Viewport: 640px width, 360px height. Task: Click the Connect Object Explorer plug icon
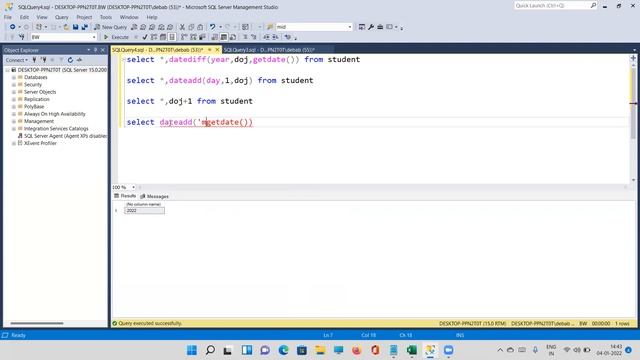tap(34, 60)
